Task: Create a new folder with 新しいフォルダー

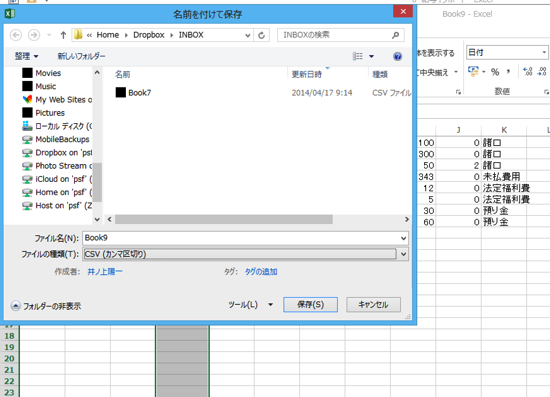Action: 81,56
